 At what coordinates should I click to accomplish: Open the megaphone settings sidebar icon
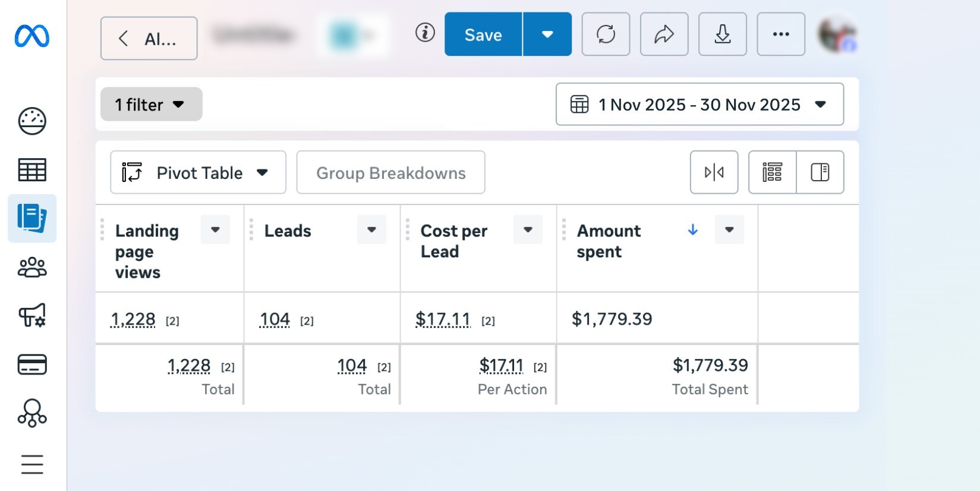pyautogui.click(x=32, y=316)
